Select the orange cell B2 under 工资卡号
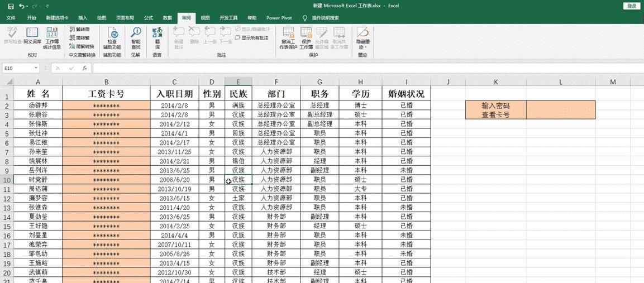644x283 pixels. click(x=106, y=105)
